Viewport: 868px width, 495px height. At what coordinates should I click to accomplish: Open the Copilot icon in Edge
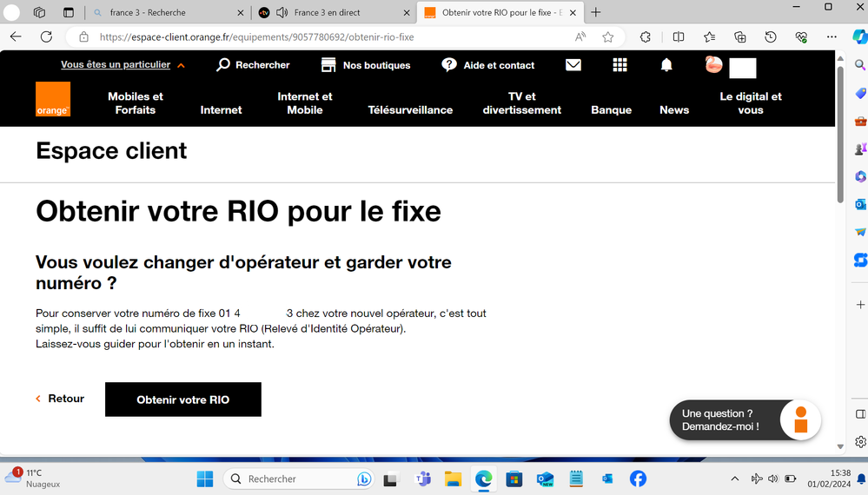(859, 37)
